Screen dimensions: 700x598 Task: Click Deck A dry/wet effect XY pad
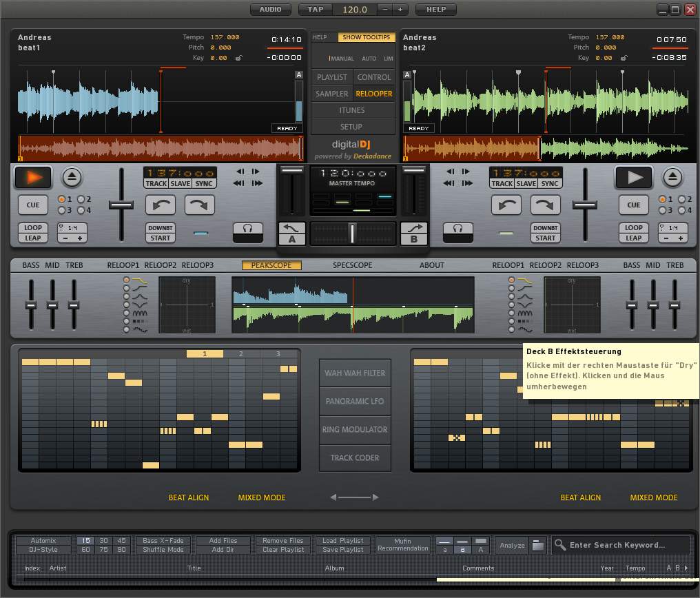(x=187, y=305)
